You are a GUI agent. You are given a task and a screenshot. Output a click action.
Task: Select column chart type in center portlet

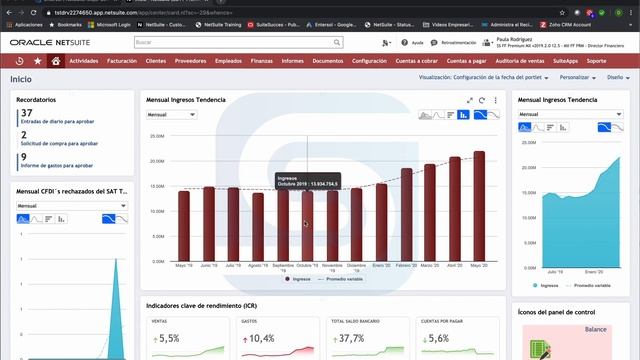tap(463, 115)
